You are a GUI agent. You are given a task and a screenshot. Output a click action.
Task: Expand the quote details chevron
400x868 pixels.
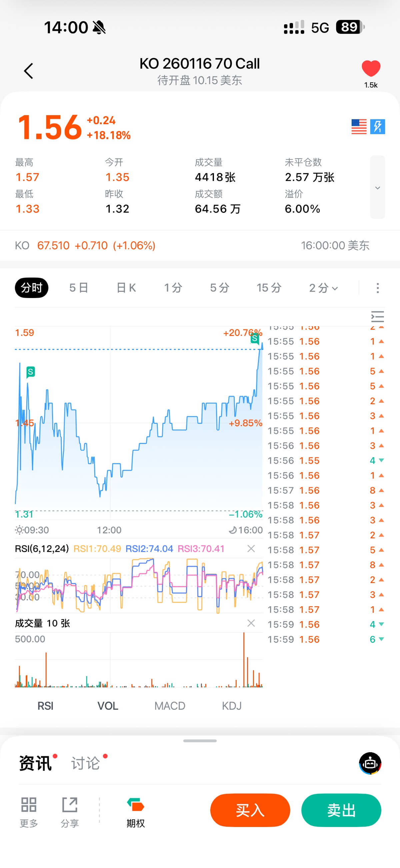coord(377,188)
